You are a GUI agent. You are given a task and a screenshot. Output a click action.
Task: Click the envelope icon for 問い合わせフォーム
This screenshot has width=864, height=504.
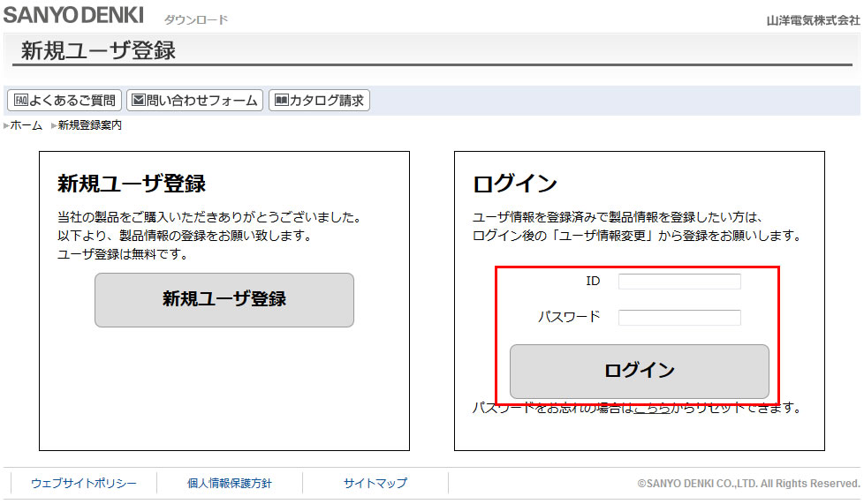138,101
